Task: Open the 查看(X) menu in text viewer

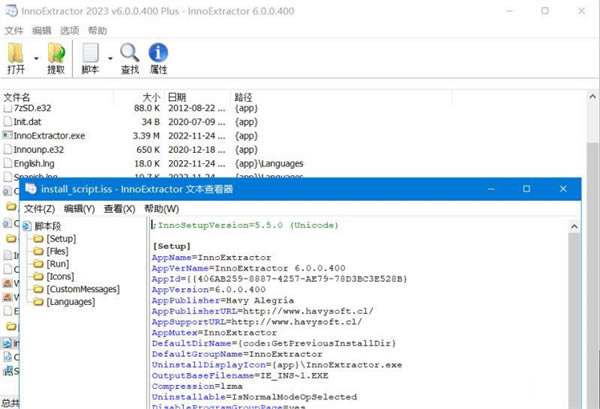Action: click(120, 209)
